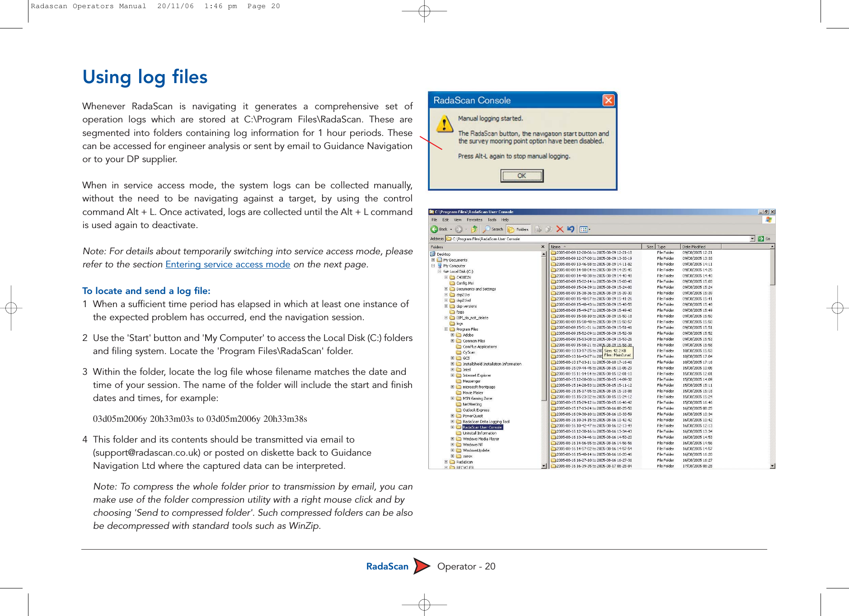This screenshot has height=616, width=849.
Task: Click the first log folder dated 2005-08-09 12-20-06
Action: tap(591, 252)
